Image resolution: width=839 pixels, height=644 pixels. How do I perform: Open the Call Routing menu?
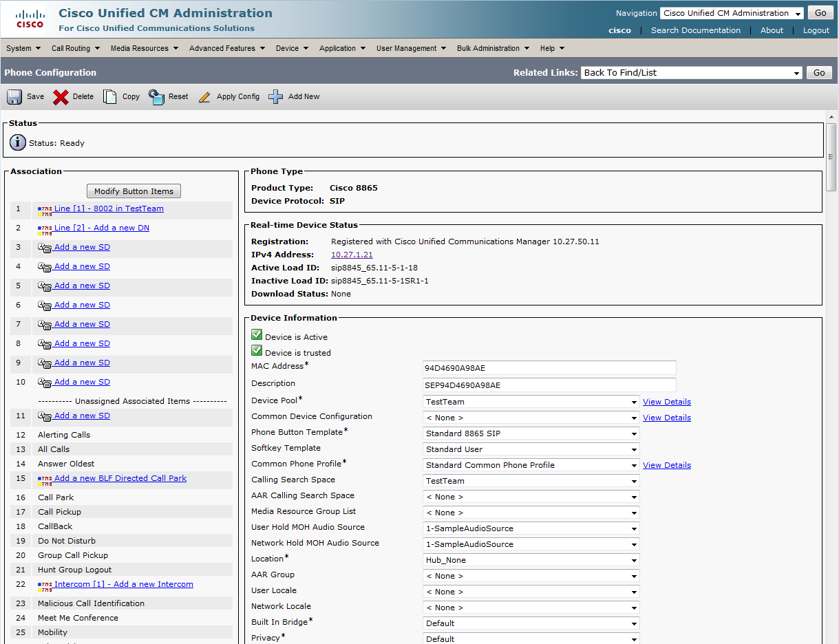pos(75,48)
